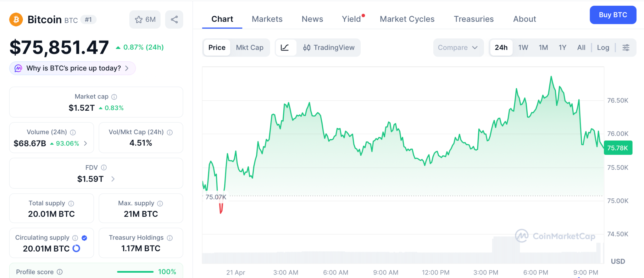Click the Treasury Holdings info icon
644x278 pixels.
click(x=170, y=238)
